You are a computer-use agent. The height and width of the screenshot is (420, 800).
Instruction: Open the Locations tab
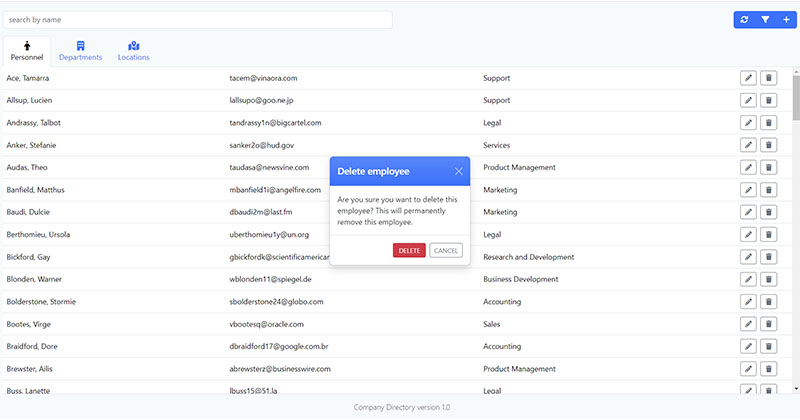(133, 51)
